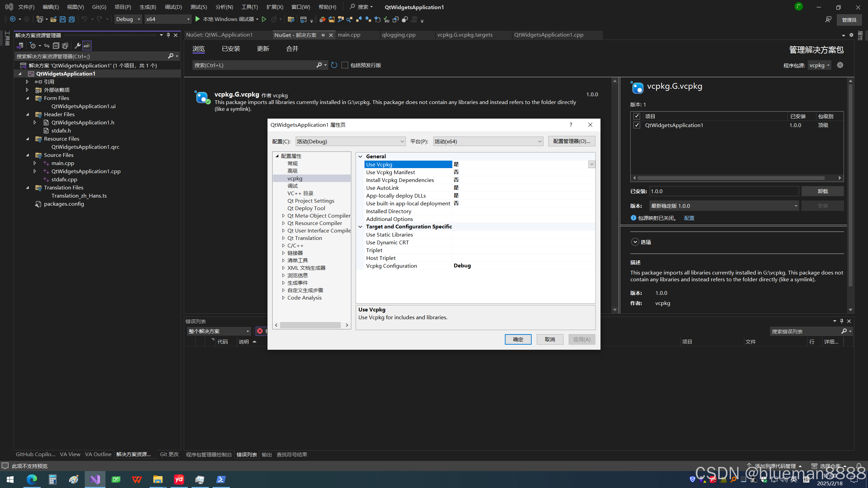Pin the Solution Explorer panel

coord(168,35)
